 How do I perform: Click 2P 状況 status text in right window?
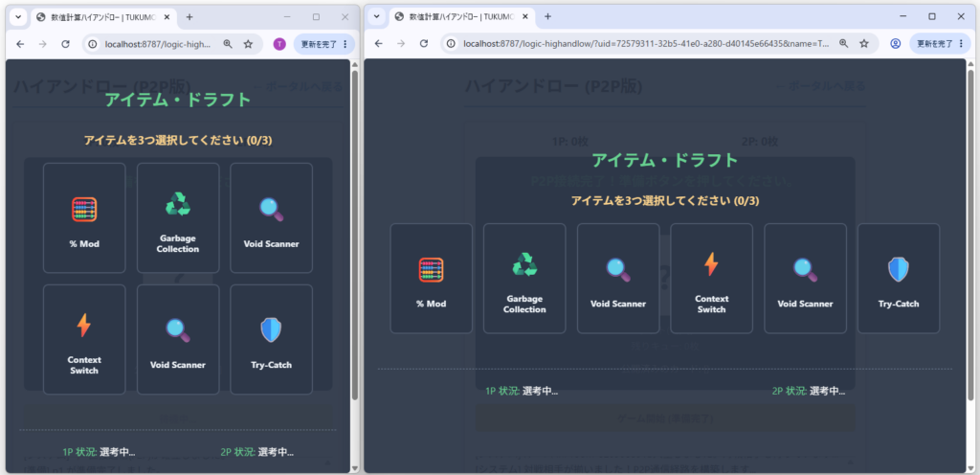[x=809, y=392]
